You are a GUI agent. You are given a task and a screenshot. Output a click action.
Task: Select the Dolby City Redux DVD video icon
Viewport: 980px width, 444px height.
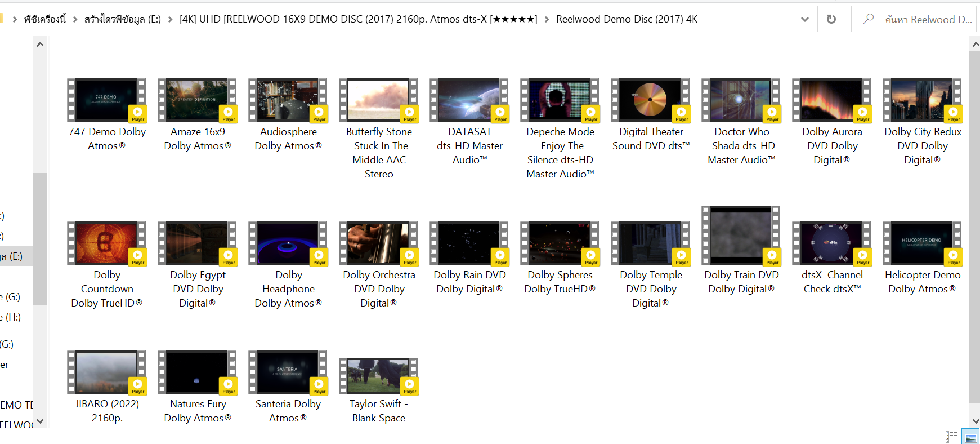click(923, 100)
